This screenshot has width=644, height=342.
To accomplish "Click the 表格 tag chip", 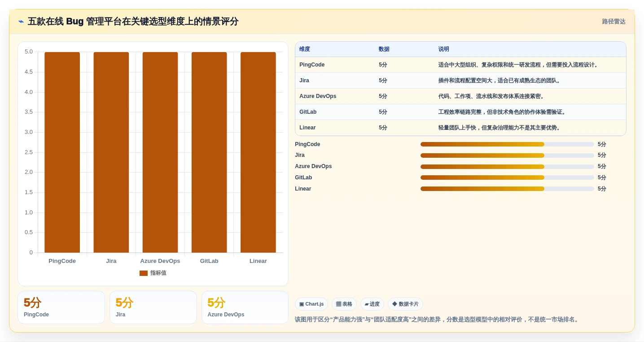I will point(344,304).
